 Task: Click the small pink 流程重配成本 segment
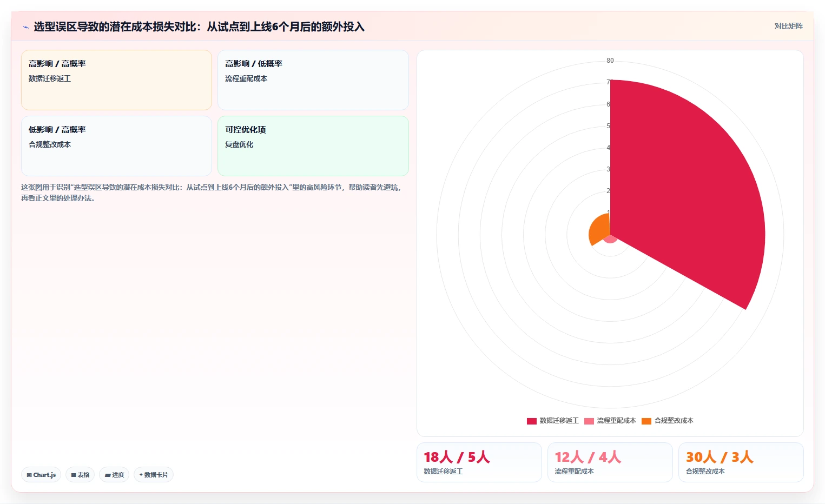[610, 239]
